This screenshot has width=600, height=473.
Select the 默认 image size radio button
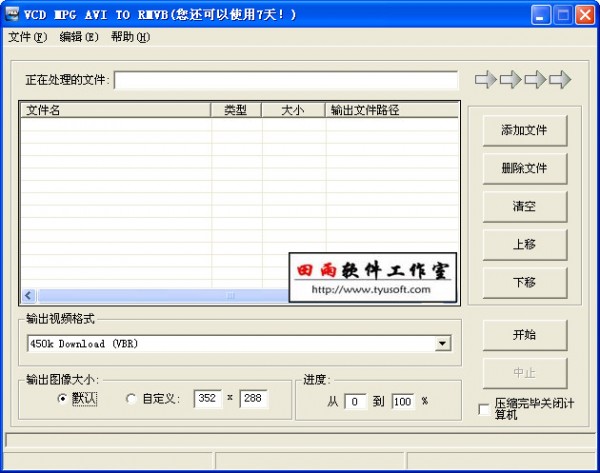pyautogui.click(x=62, y=399)
